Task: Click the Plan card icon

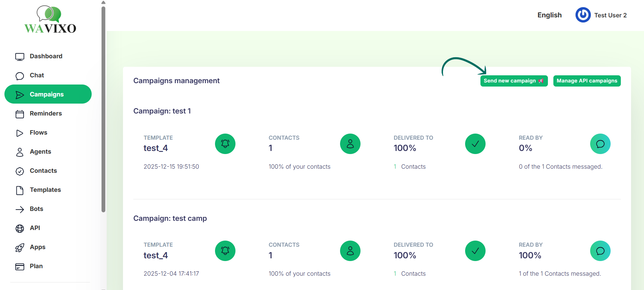Action: pos(20,266)
